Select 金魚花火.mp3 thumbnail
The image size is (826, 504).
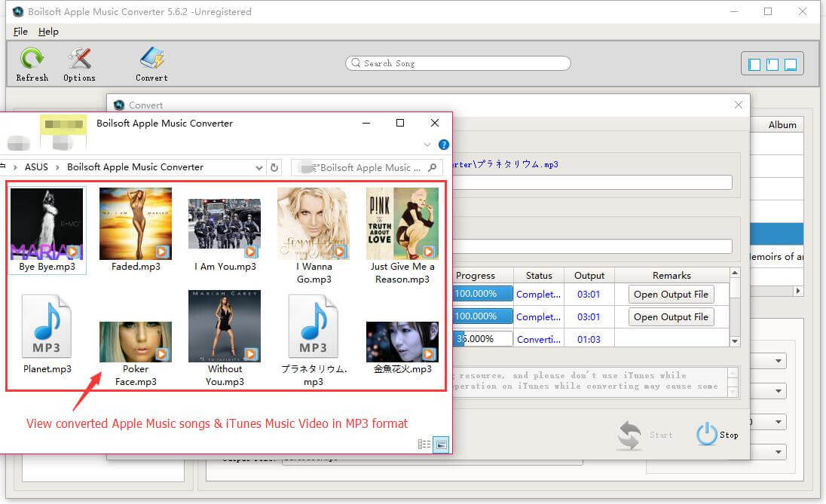pyautogui.click(x=402, y=342)
